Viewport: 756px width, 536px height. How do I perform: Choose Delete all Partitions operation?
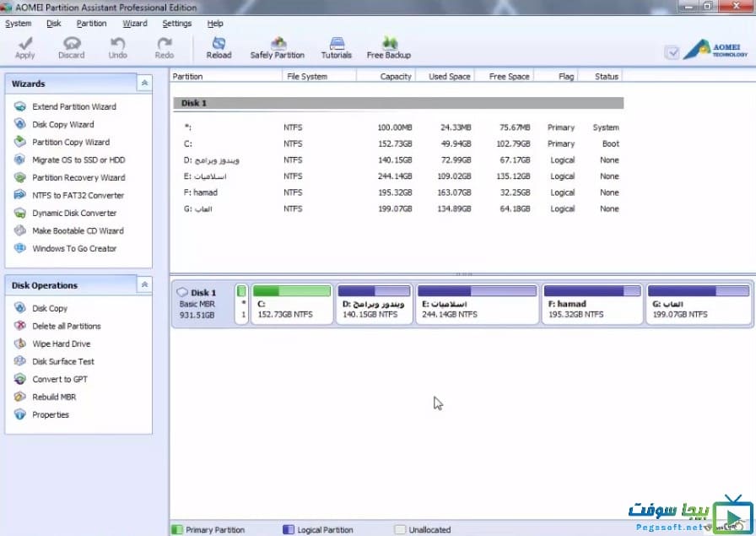coord(67,326)
